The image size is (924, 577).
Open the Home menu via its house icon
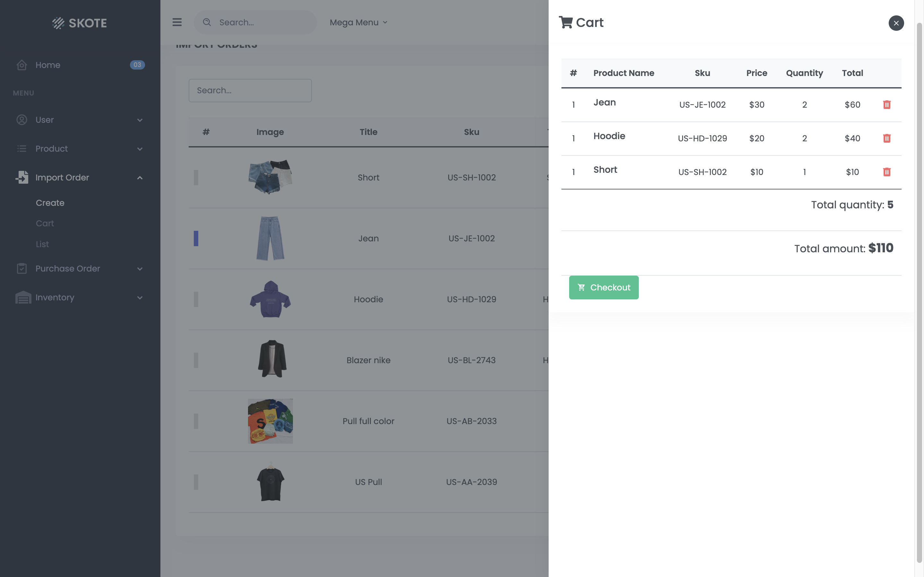(x=21, y=65)
